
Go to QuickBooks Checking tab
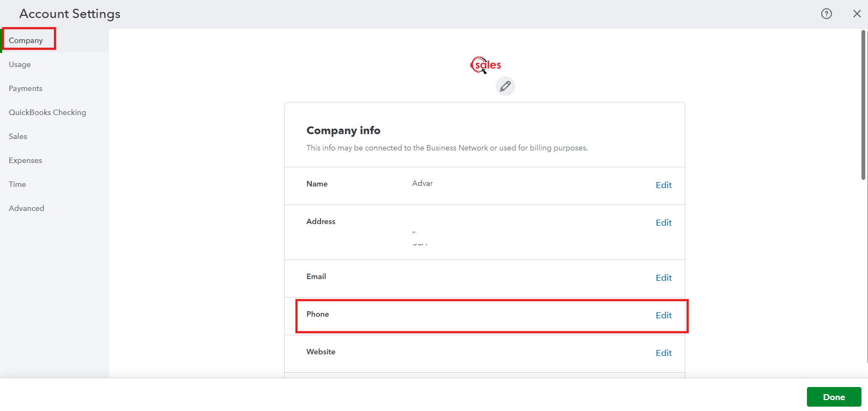[x=47, y=112]
